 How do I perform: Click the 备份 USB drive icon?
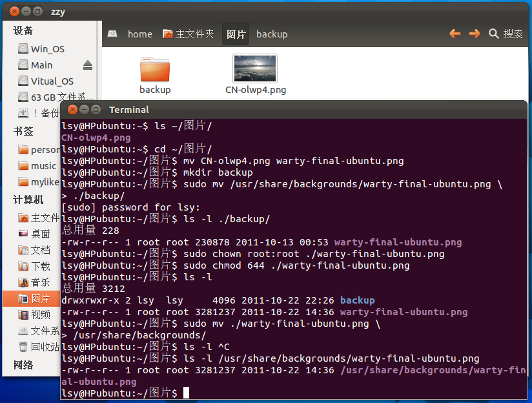click(x=23, y=113)
